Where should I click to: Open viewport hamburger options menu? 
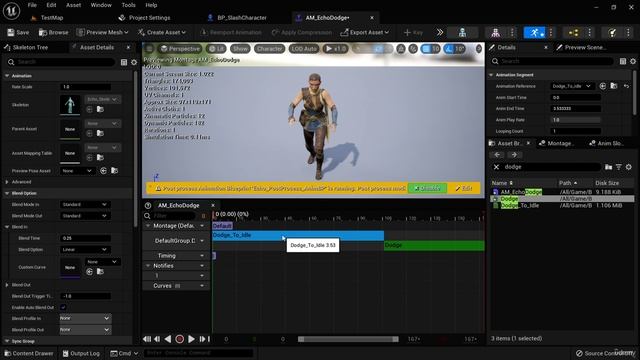coord(149,49)
